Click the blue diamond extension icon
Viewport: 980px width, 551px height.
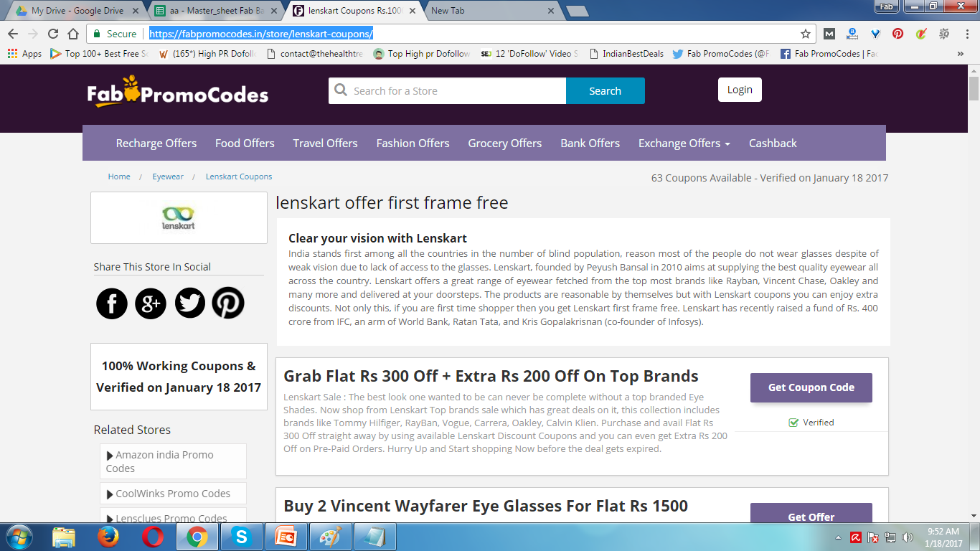pyautogui.click(x=875, y=34)
